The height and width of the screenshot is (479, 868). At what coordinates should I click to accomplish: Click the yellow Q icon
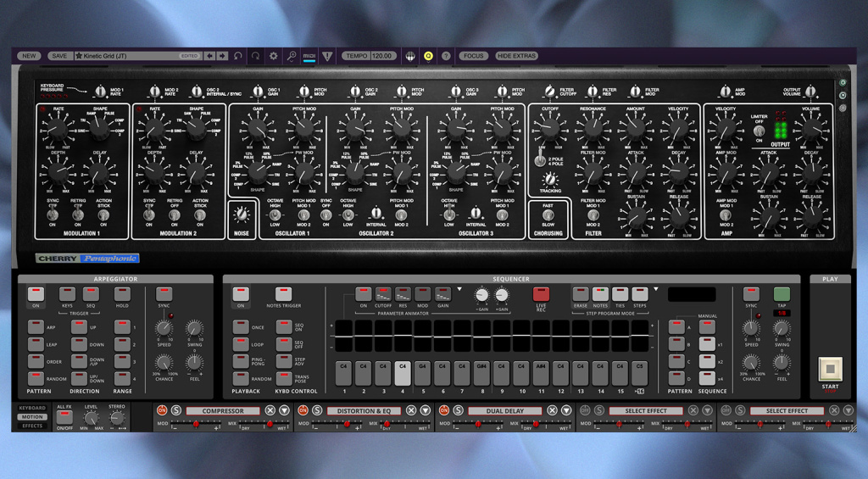coord(428,56)
